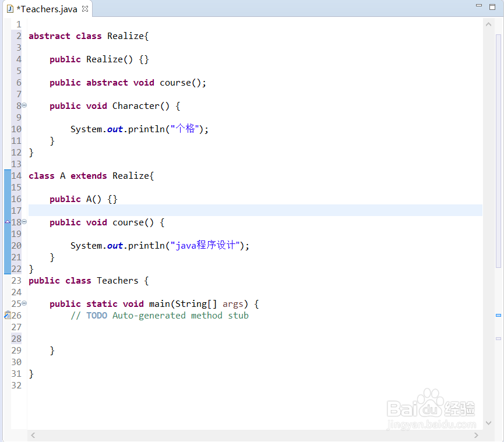Maximize the editor pane
504x442 pixels.
point(492,7)
